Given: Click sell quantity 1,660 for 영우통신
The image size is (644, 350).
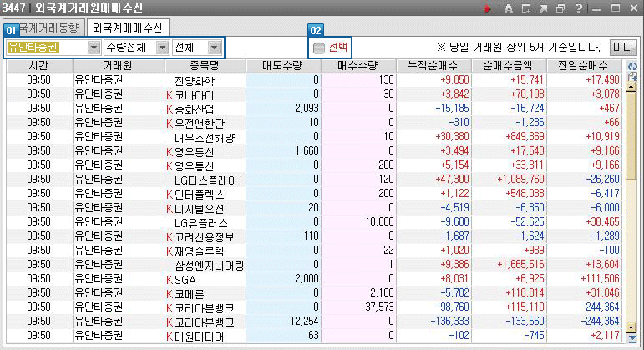Looking at the screenshot, I should (x=307, y=151).
